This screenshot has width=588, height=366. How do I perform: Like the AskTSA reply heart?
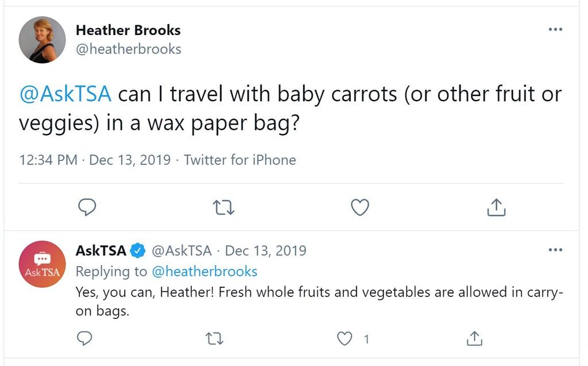pyautogui.click(x=345, y=338)
